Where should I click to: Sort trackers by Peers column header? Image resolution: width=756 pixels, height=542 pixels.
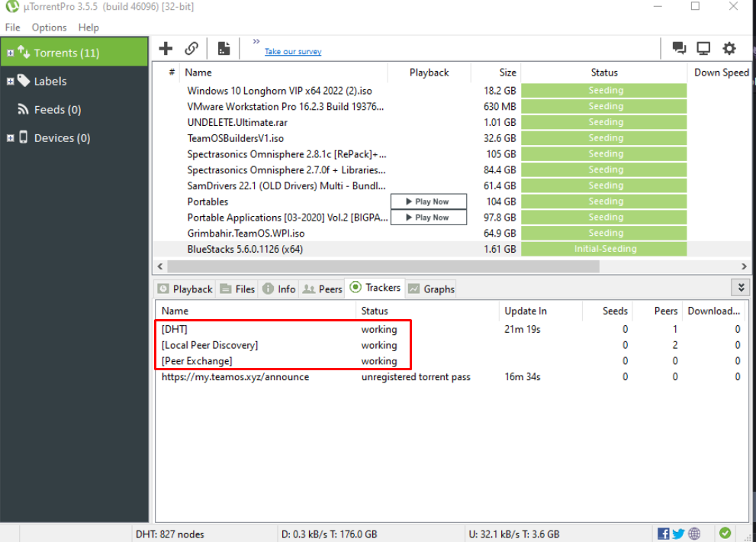pos(658,311)
